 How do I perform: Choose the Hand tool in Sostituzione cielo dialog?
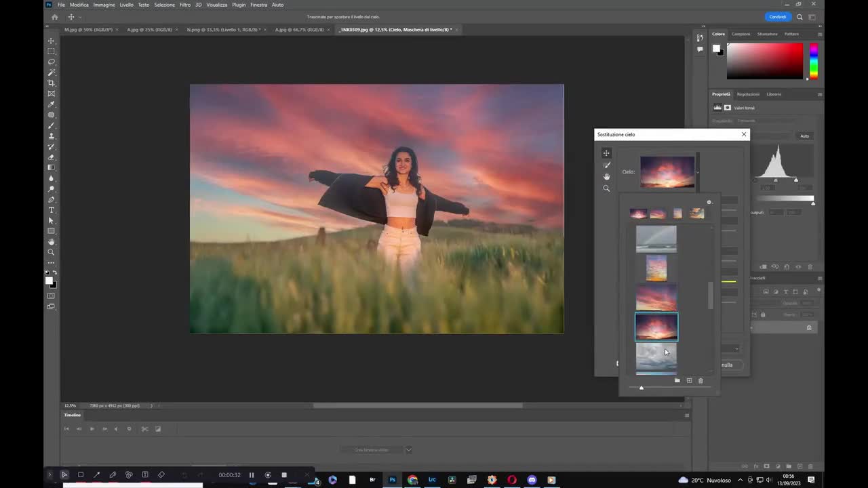click(606, 176)
